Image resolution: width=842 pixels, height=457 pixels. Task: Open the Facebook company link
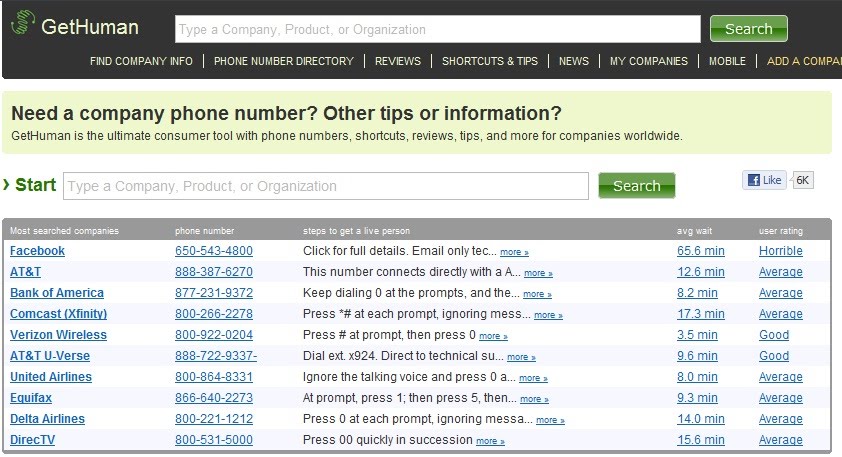coord(37,251)
